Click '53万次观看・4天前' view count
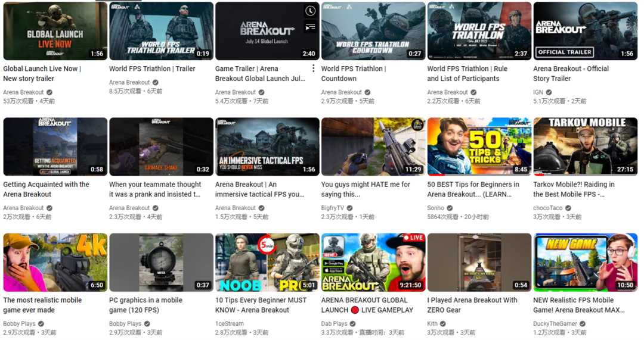 (x=29, y=101)
